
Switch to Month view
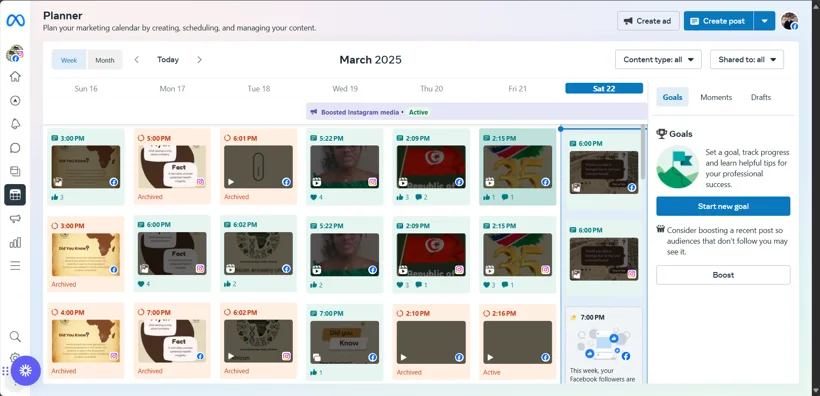pos(105,60)
